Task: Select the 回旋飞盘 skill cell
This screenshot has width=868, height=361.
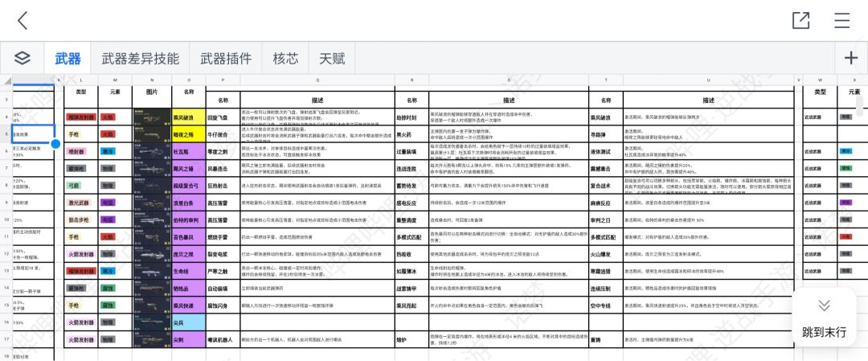Action: click(223, 117)
